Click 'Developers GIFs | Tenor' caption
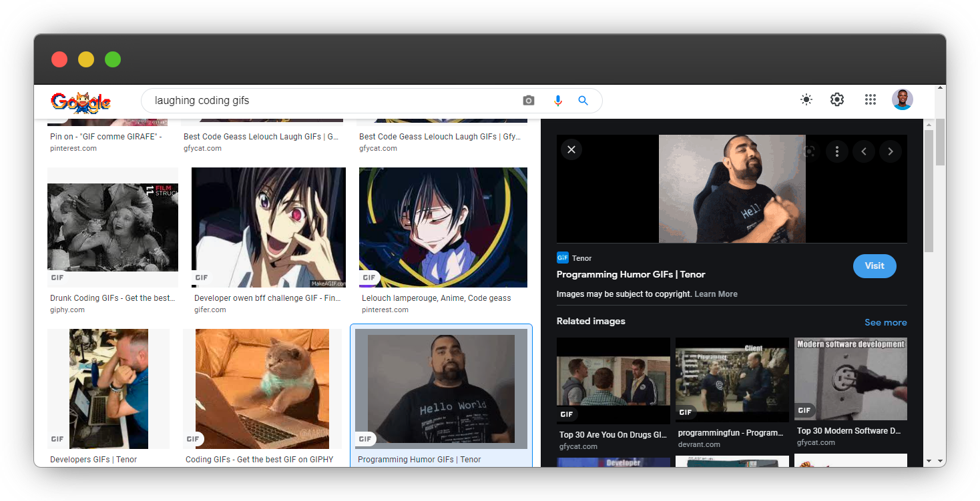980x501 pixels. click(93, 460)
